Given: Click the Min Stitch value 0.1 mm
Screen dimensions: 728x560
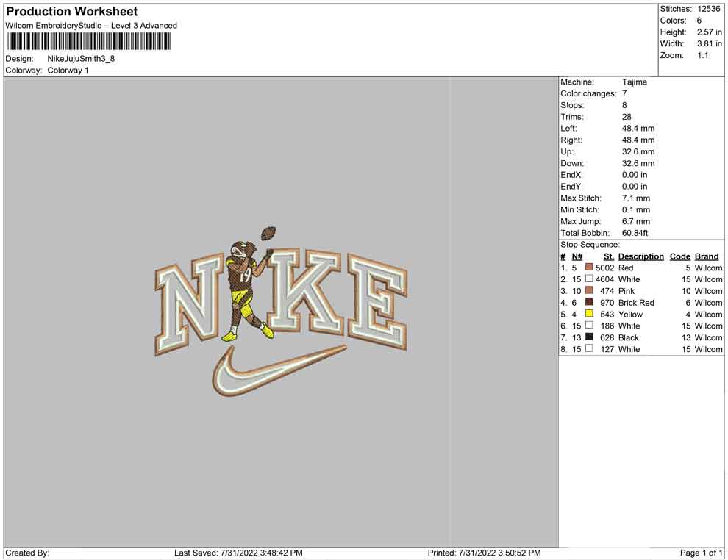Looking at the screenshot, I should [x=636, y=209].
